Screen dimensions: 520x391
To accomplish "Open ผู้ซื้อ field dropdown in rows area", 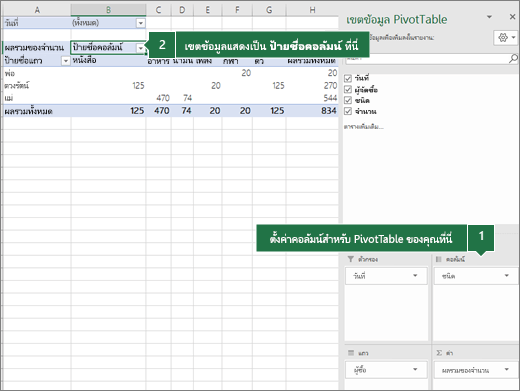I will tap(415, 369).
